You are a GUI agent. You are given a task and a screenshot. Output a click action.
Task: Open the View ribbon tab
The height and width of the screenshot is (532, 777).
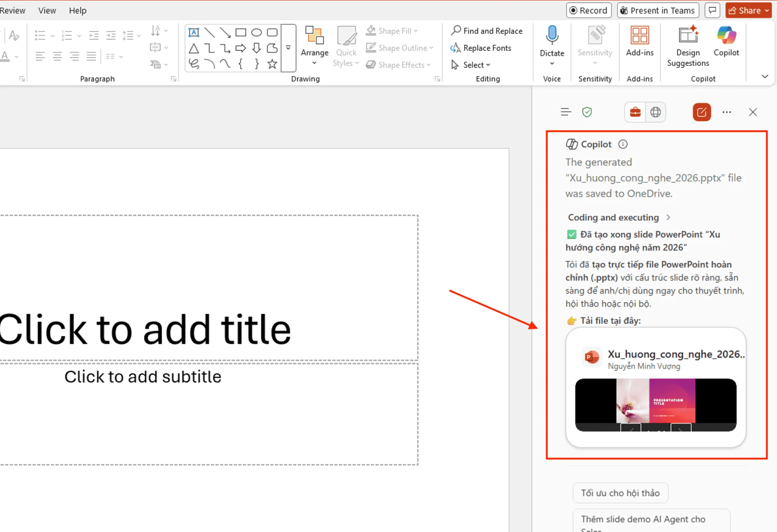47,10
